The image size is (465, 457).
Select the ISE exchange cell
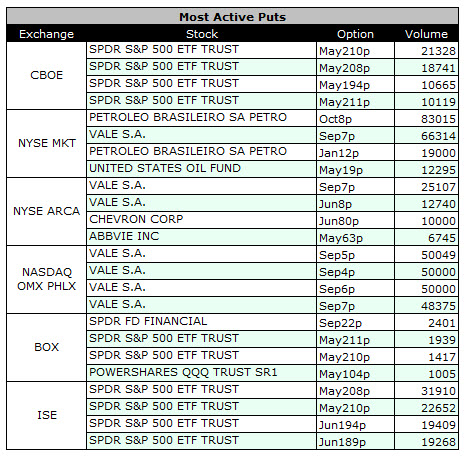coord(46,415)
